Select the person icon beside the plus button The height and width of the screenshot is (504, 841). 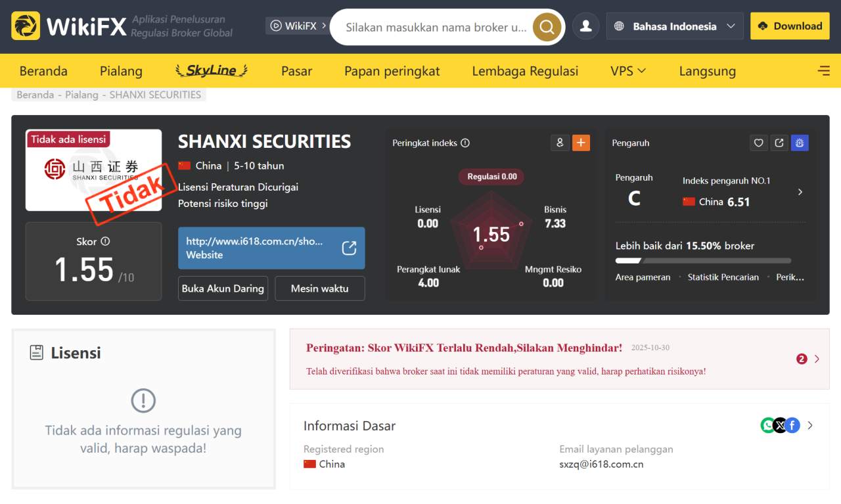click(x=560, y=143)
